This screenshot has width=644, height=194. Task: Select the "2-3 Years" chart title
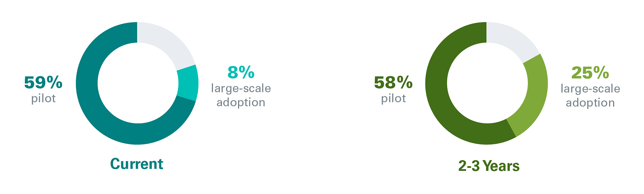[x=489, y=166]
